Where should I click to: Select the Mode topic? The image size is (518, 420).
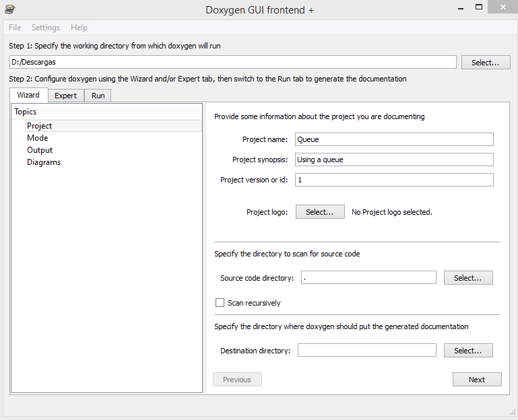tap(37, 138)
